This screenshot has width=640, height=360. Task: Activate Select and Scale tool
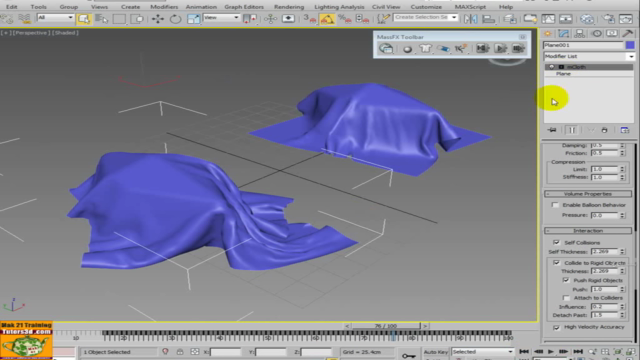(x=193, y=19)
